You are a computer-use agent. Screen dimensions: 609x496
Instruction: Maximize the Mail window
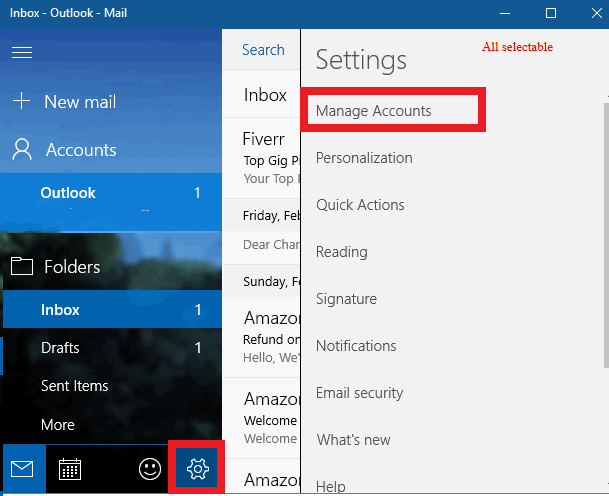pyautogui.click(x=551, y=14)
